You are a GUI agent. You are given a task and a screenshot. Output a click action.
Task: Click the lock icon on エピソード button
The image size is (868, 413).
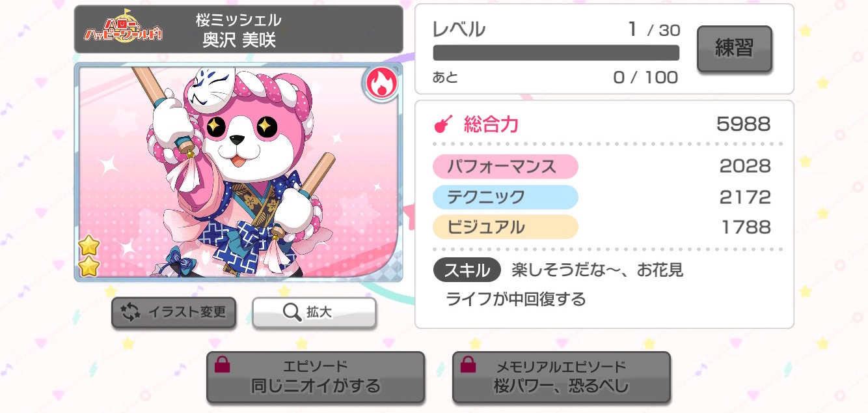(222, 365)
